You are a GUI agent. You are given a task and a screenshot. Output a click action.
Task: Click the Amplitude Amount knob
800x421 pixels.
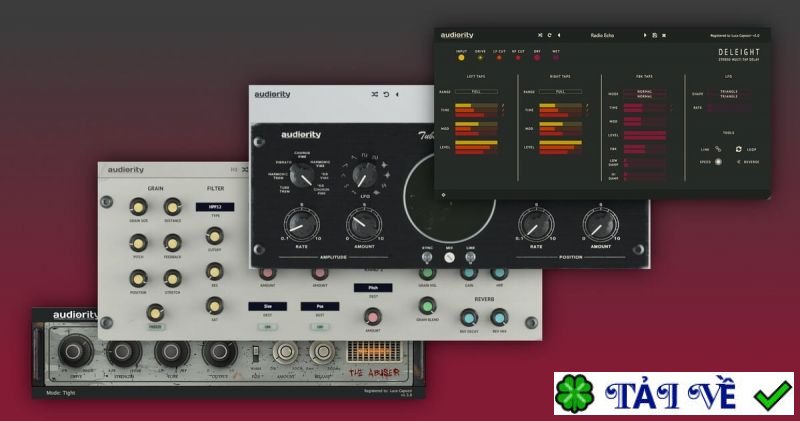pyautogui.click(x=364, y=224)
